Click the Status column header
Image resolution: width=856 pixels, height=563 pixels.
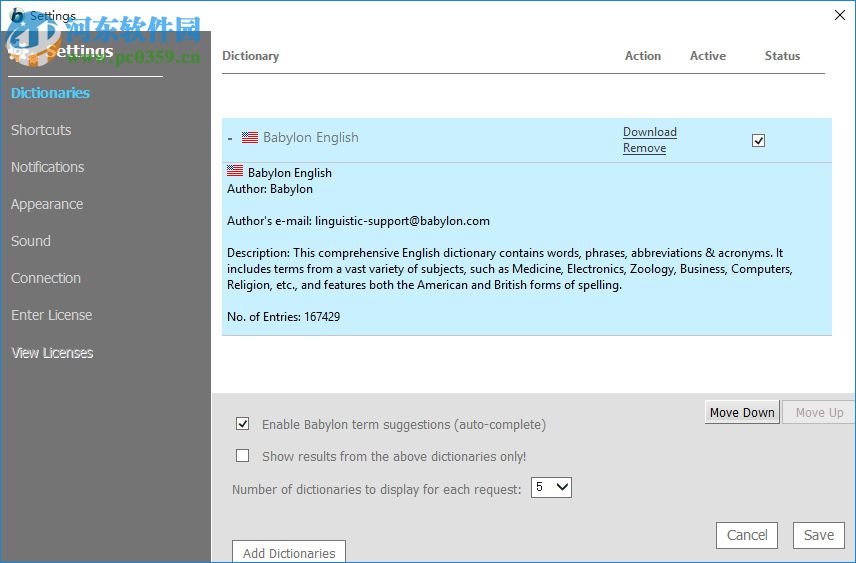click(782, 56)
